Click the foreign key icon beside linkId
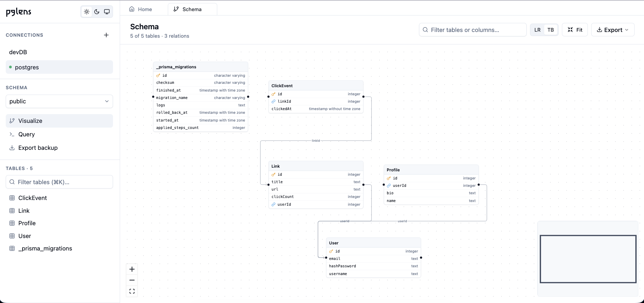Viewport: 644px width, 303px height. pyautogui.click(x=274, y=101)
